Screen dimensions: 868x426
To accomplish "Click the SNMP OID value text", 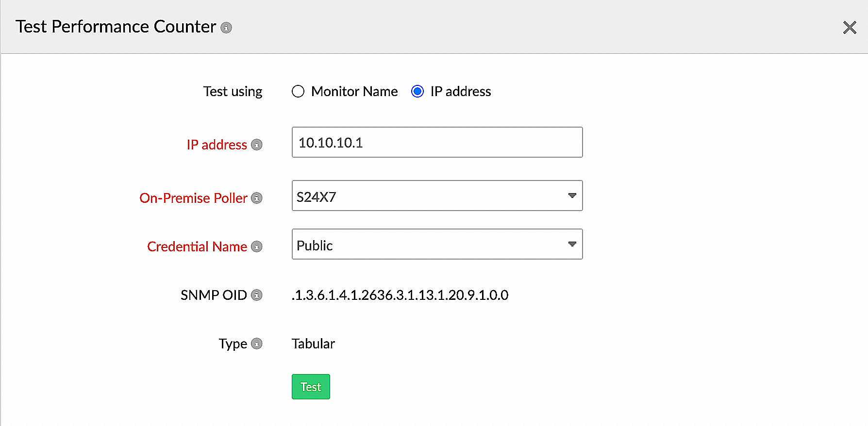I will (400, 295).
